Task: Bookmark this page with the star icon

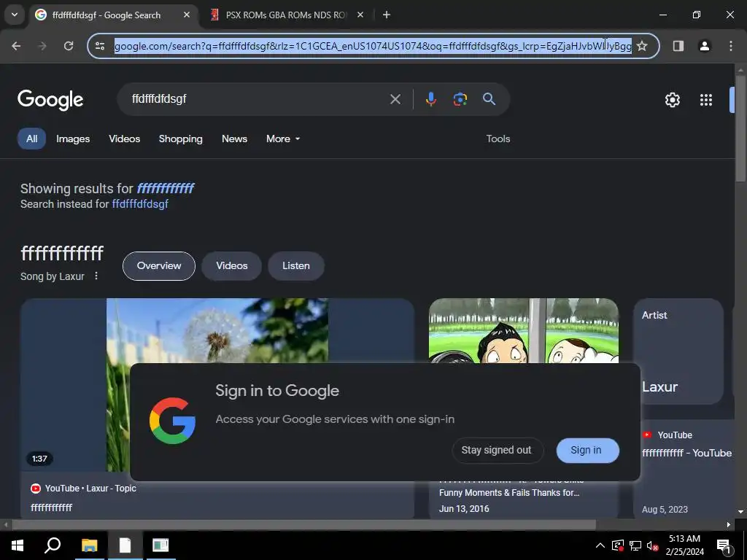Action: click(x=642, y=46)
